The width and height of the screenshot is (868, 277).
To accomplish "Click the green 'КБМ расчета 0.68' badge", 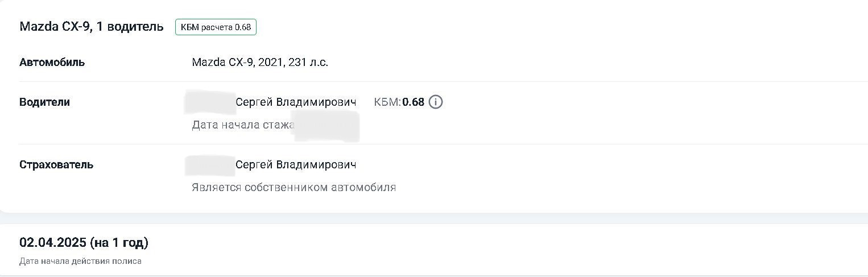I will click(x=216, y=27).
